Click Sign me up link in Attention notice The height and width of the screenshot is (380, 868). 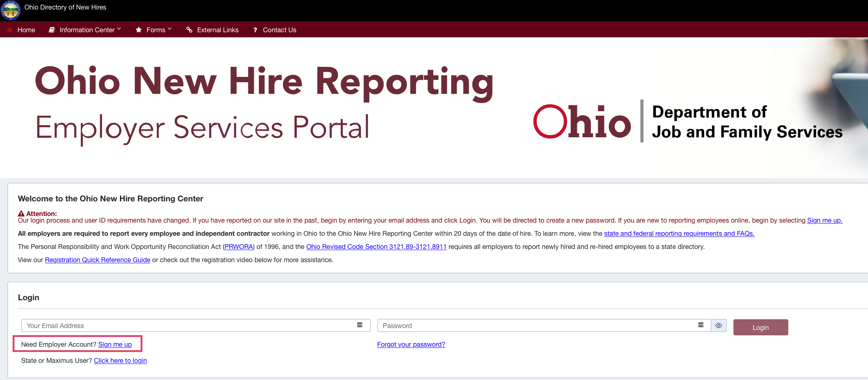(824, 220)
